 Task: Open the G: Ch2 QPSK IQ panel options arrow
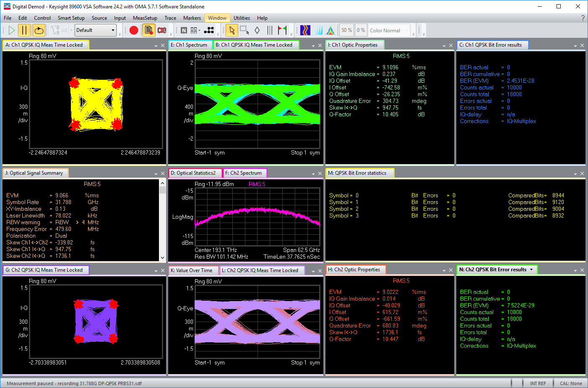point(156,271)
